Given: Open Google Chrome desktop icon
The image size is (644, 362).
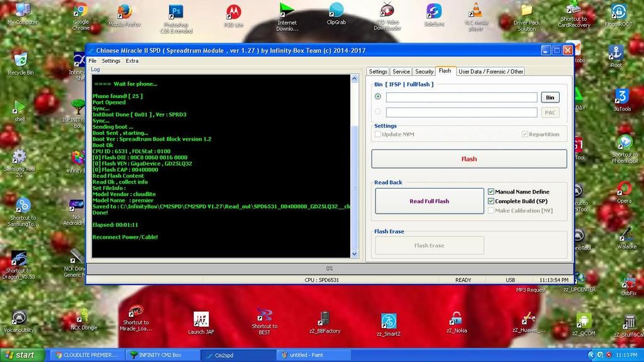Looking at the screenshot, I should (x=80, y=11).
